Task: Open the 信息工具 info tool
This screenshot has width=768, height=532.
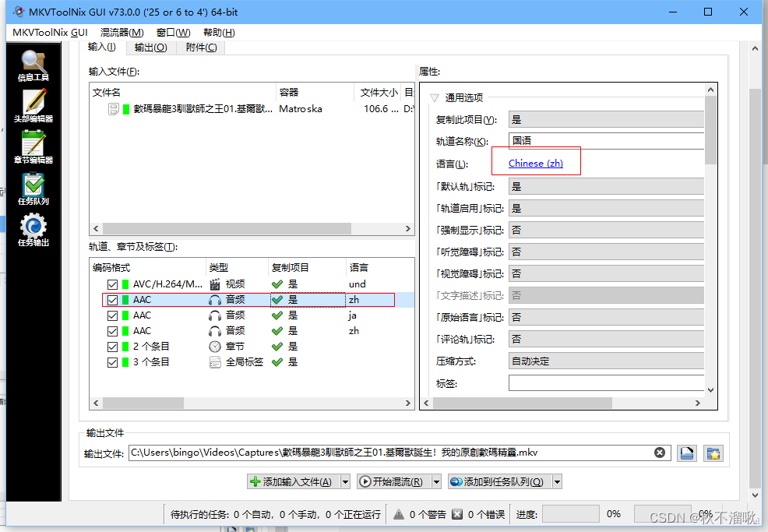Action: [33, 65]
